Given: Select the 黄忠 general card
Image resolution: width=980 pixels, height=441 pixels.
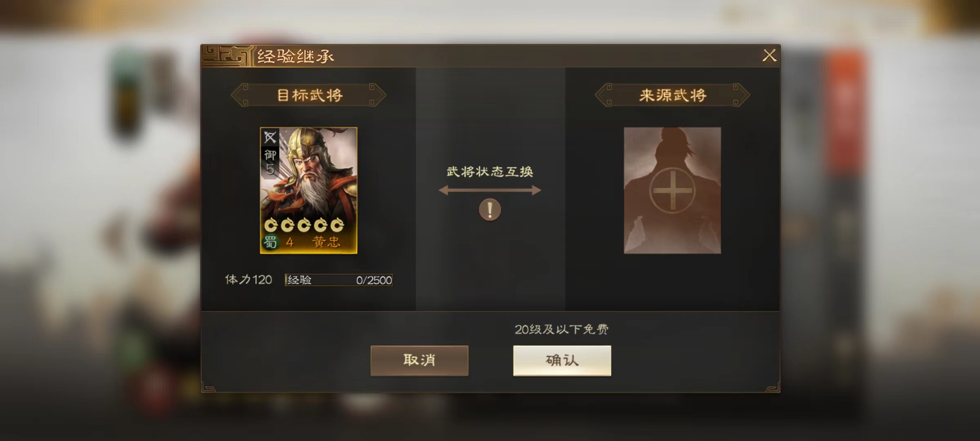Looking at the screenshot, I should [x=309, y=190].
